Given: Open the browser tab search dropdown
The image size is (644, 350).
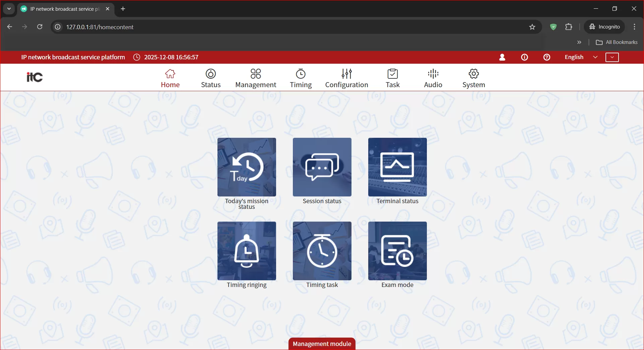Looking at the screenshot, I should [9, 9].
